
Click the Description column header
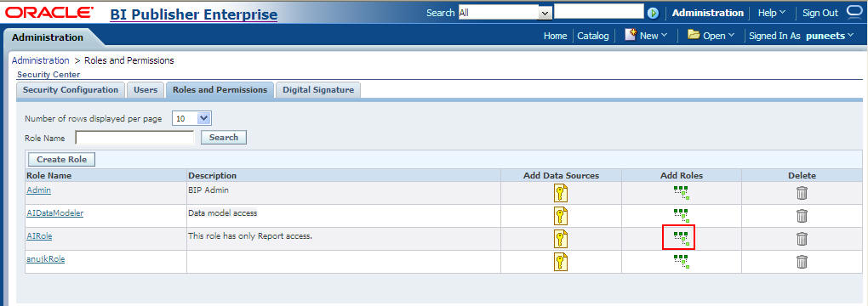(213, 175)
